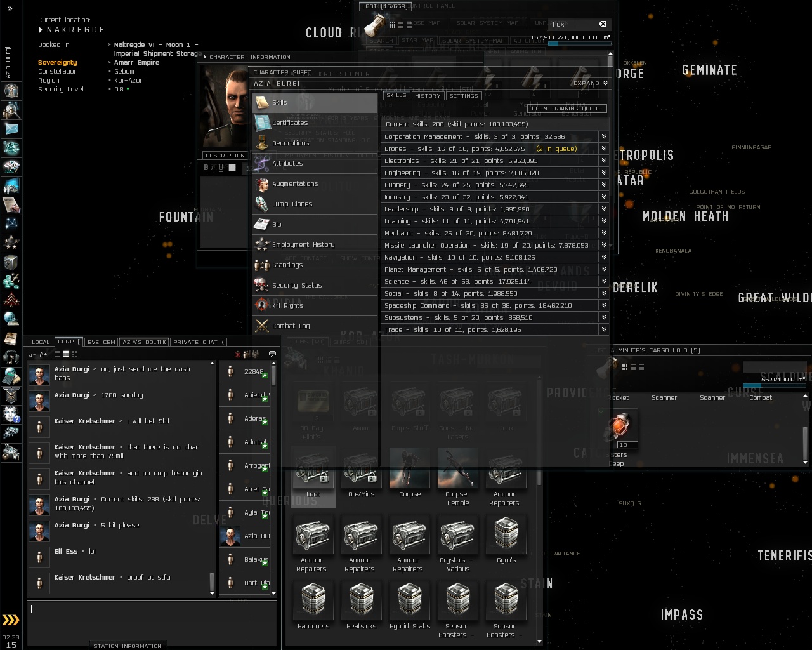Open the assets cube icon in the sidebar
The height and width of the screenshot is (650, 812).
pyautogui.click(x=11, y=262)
